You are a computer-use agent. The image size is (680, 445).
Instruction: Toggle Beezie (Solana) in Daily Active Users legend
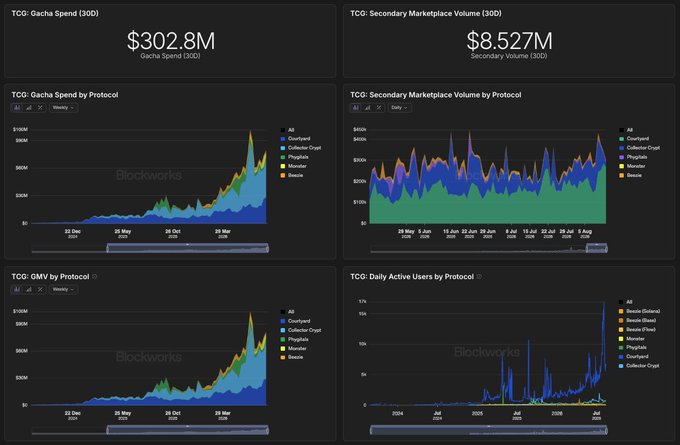coord(640,311)
